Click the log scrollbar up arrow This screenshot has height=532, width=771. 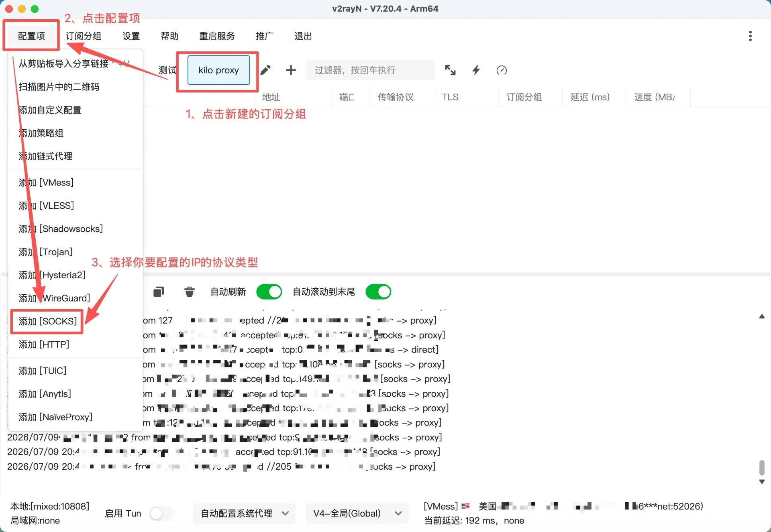click(762, 316)
